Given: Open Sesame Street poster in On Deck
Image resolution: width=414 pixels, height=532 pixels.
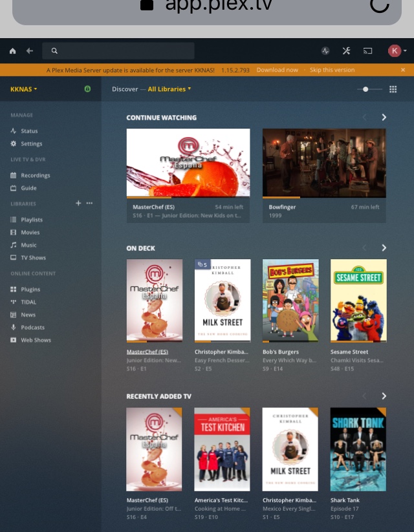Looking at the screenshot, I should coord(358,301).
